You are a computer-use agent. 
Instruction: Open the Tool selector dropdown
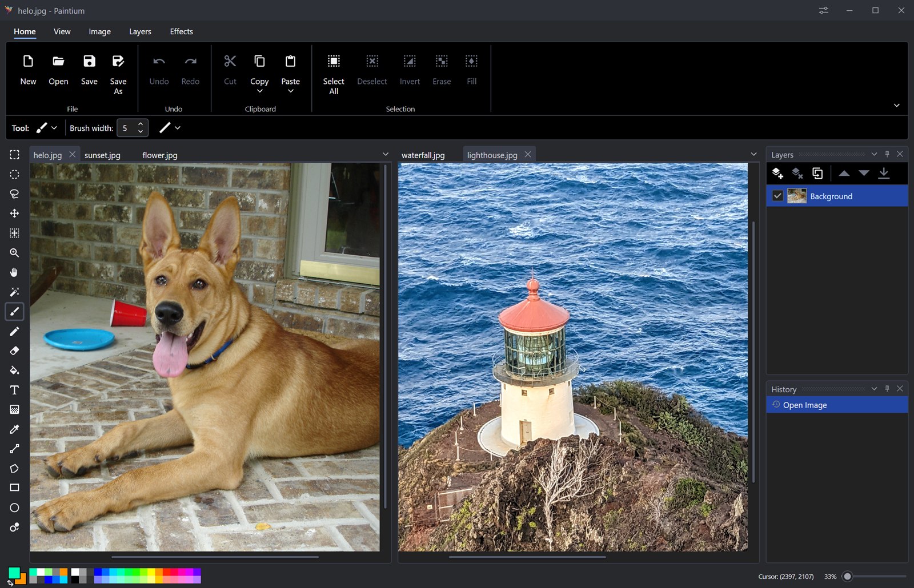46,128
